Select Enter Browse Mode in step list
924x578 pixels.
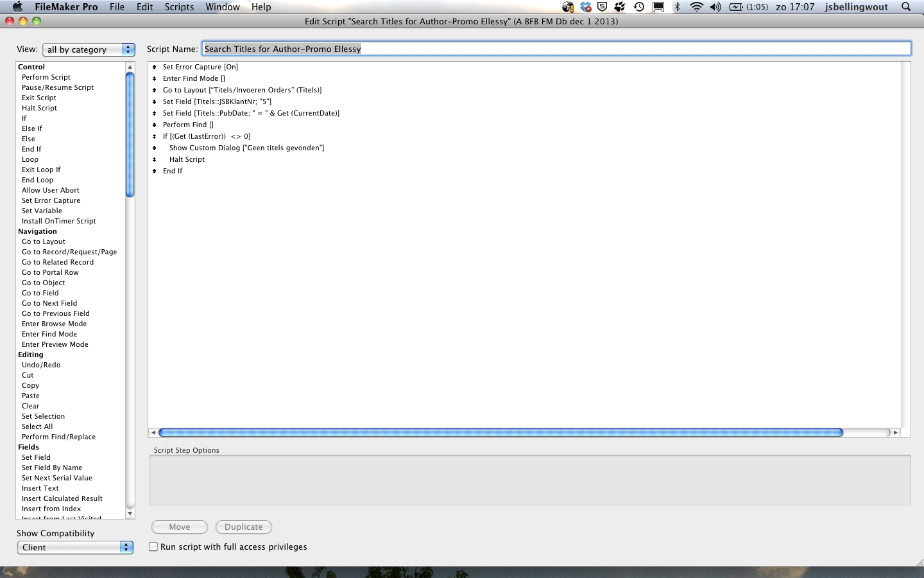tap(55, 324)
